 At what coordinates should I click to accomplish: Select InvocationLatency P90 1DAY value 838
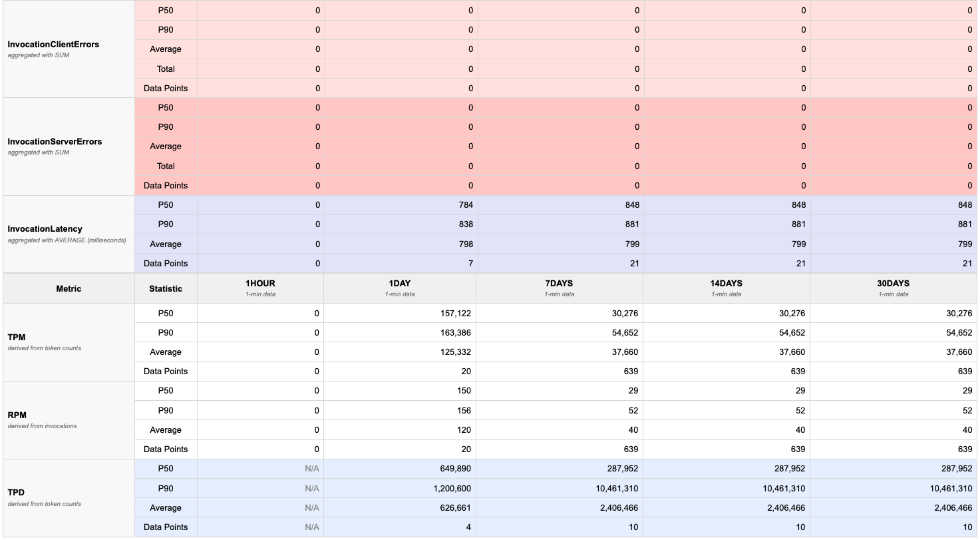coord(465,224)
